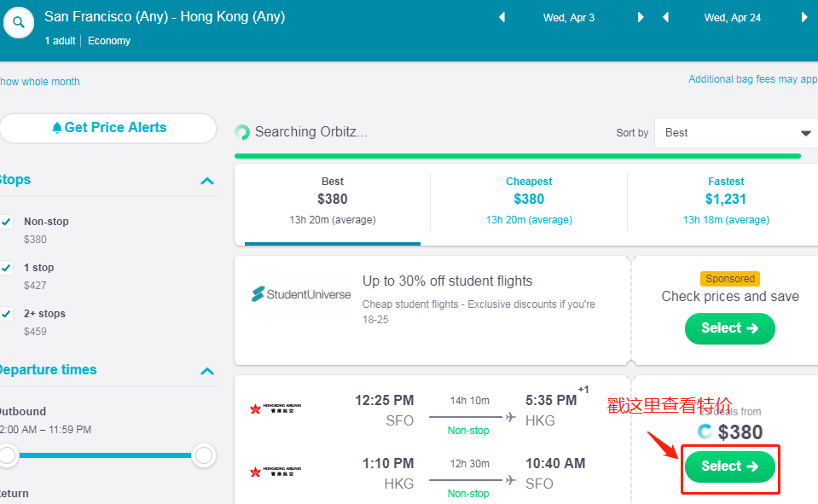Select the $380 Hong Kong Airlines deal

click(729, 467)
